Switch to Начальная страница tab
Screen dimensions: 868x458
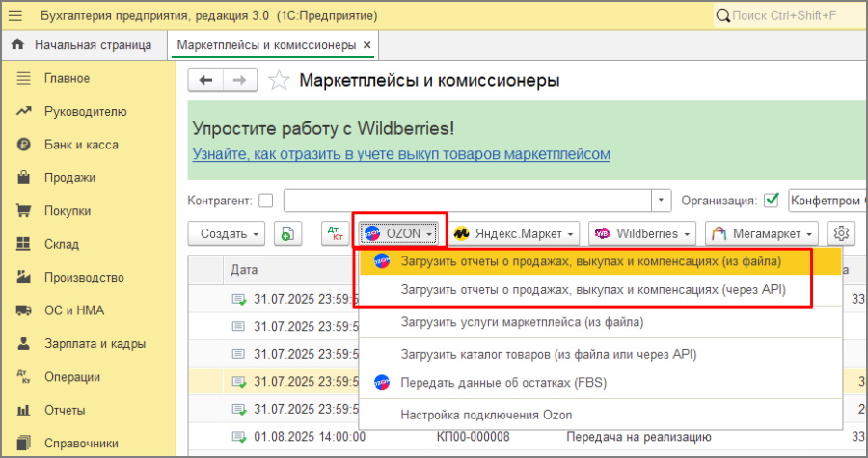click(84, 44)
